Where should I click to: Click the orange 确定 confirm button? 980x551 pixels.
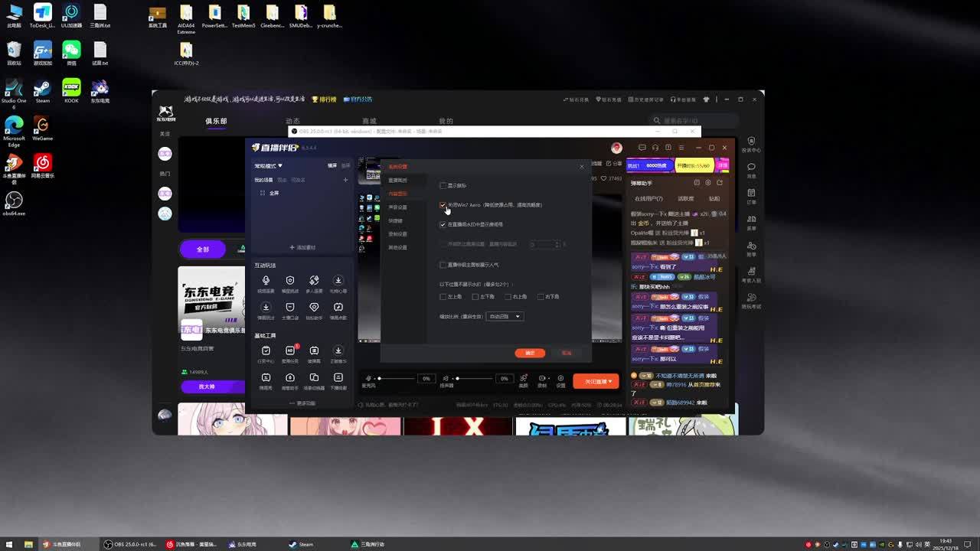point(530,353)
